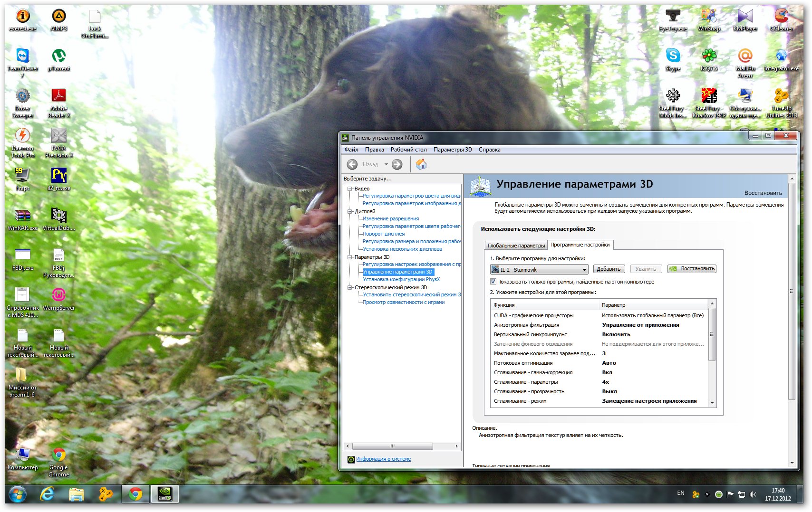Click the EN language indicator in taskbar
This screenshot has height=512, width=812.
(x=681, y=493)
